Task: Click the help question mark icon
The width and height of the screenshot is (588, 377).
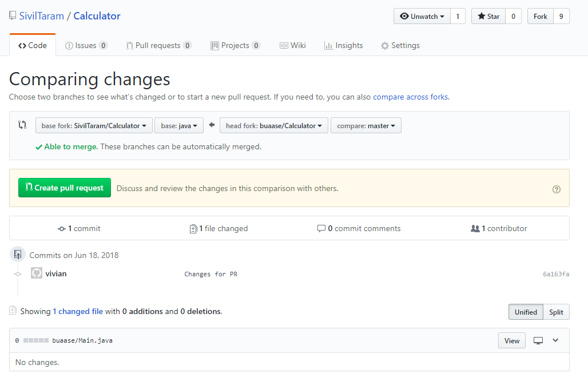Action: click(557, 189)
